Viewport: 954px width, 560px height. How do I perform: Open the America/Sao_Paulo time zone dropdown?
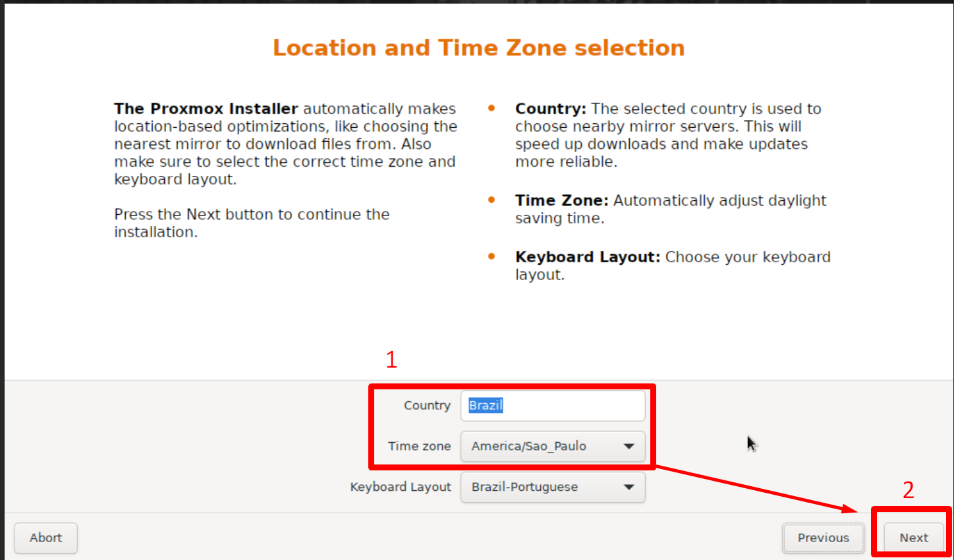(x=553, y=447)
